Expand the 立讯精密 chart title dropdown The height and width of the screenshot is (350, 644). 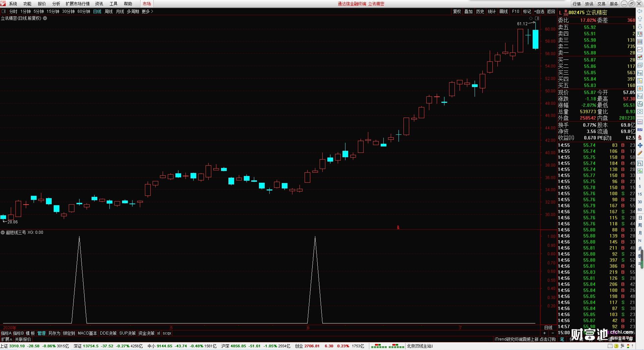45,18
